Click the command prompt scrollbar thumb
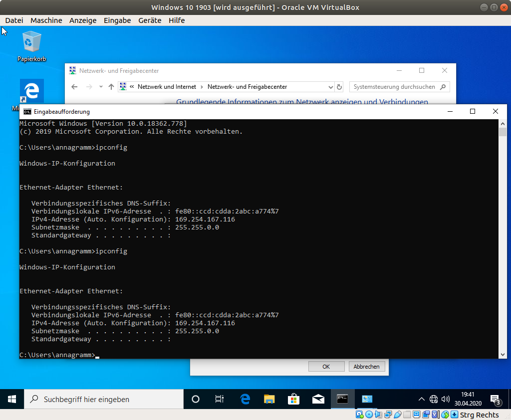 (503, 132)
